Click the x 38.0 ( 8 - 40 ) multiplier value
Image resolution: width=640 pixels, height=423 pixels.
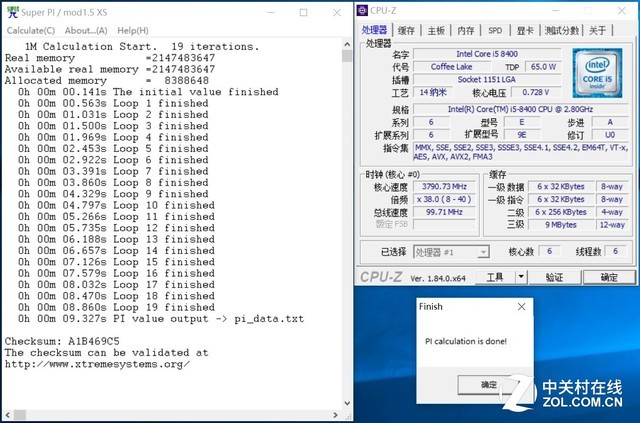(444, 199)
